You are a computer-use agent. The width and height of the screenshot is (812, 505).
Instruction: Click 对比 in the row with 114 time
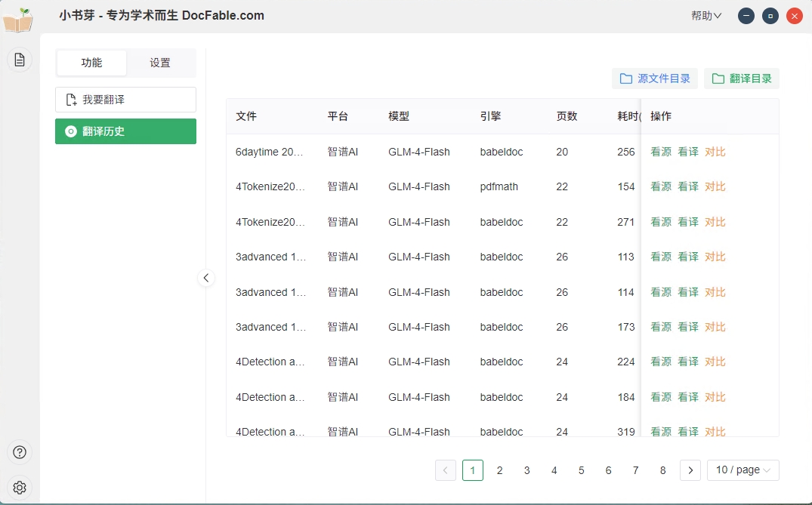pyautogui.click(x=715, y=292)
